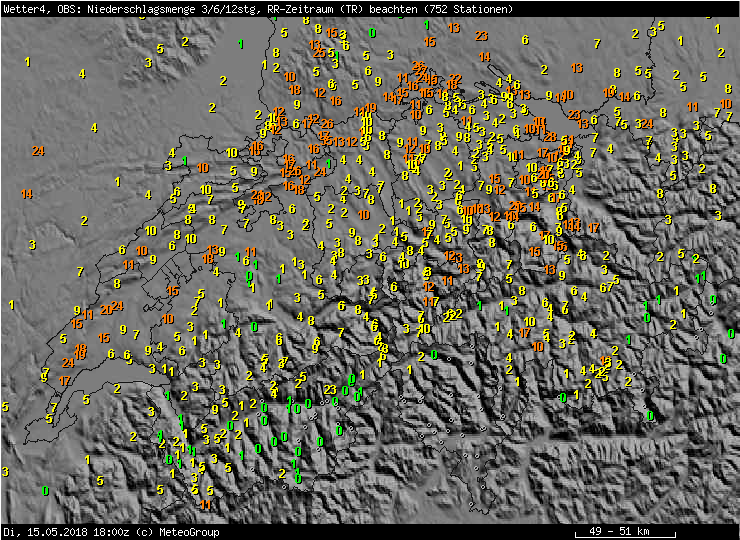Select orange '24' in upper-left map area
Viewport: 740px width, 540px height.
[x=38, y=151]
